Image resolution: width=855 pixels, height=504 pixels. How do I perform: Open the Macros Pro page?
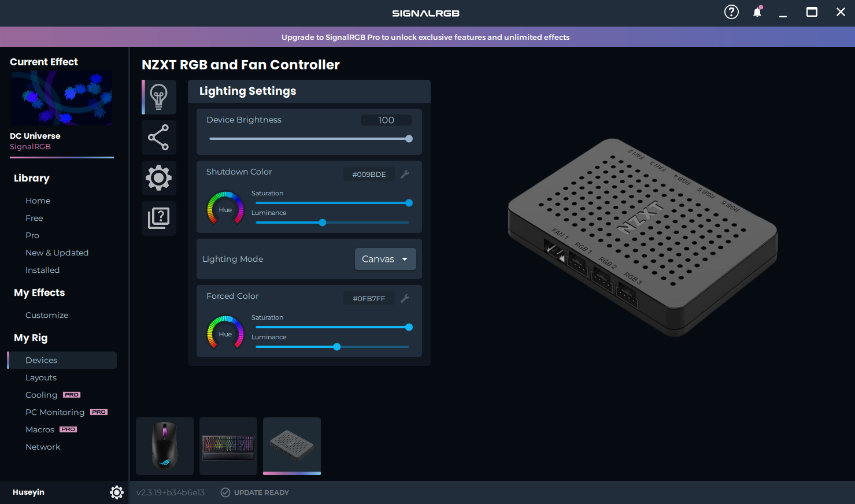pos(51,429)
